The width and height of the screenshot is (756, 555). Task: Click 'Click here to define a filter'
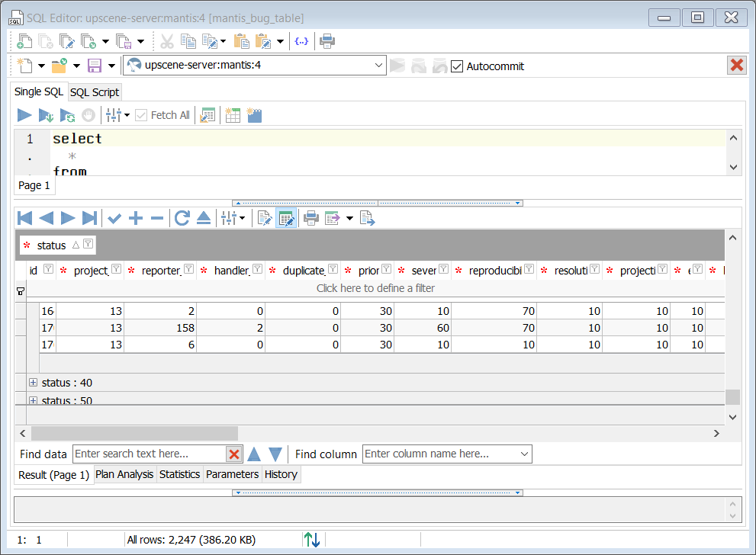(x=375, y=288)
